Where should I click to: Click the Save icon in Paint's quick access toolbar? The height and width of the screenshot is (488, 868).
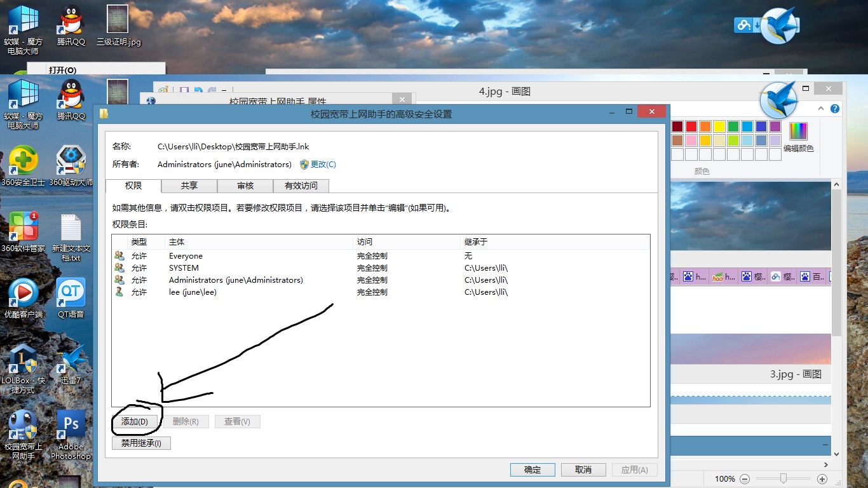tap(184, 91)
